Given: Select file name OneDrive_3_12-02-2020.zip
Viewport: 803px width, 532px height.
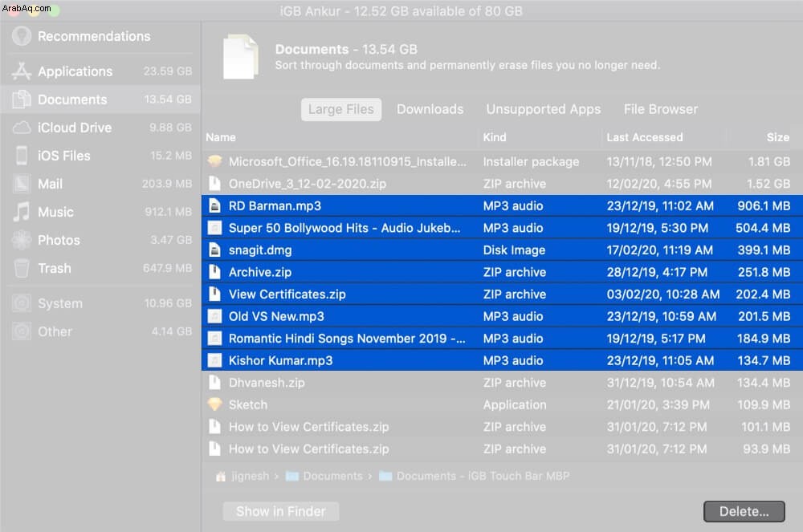Looking at the screenshot, I should click(308, 184).
